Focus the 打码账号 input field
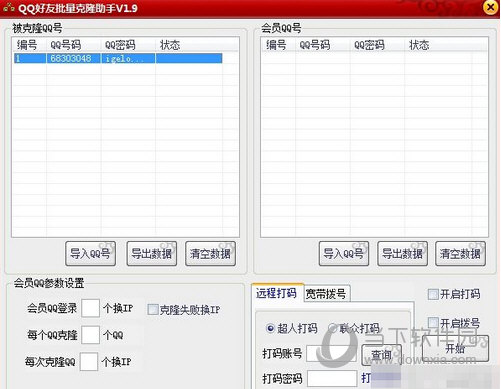 332,353
